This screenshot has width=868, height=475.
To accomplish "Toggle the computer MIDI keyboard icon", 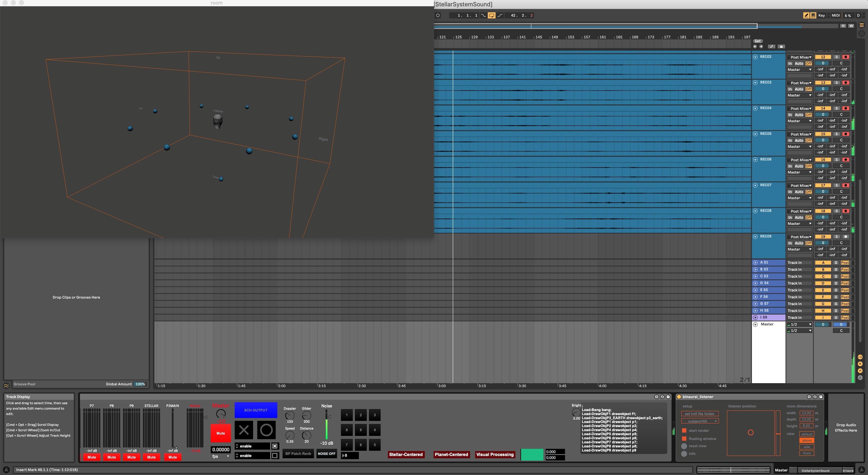I will 813,16.
